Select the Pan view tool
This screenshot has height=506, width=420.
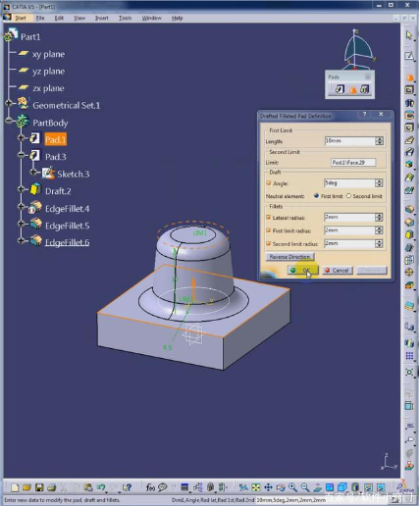point(268,487)
